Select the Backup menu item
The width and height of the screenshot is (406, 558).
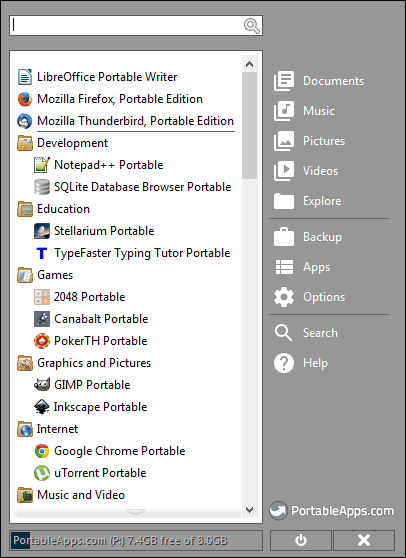tap(308, 237)
